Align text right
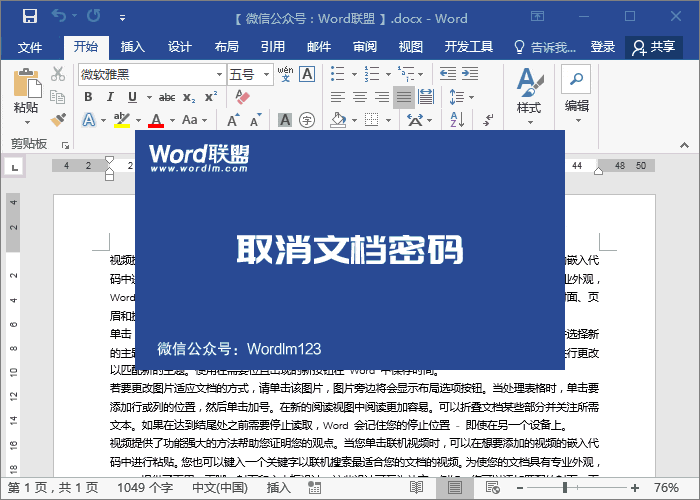The height and width of the screenshot is (500, 700). pyautogui.click(x=382, y=97)
